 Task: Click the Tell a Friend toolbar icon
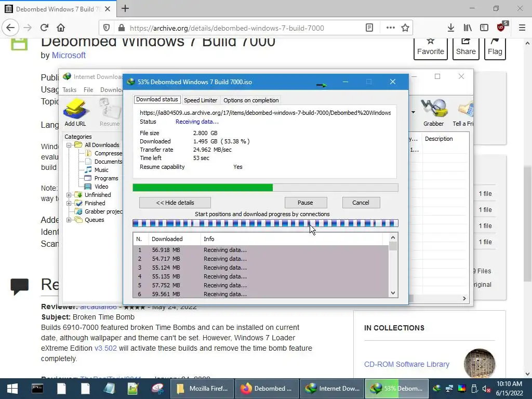click(x=463, y=112)
